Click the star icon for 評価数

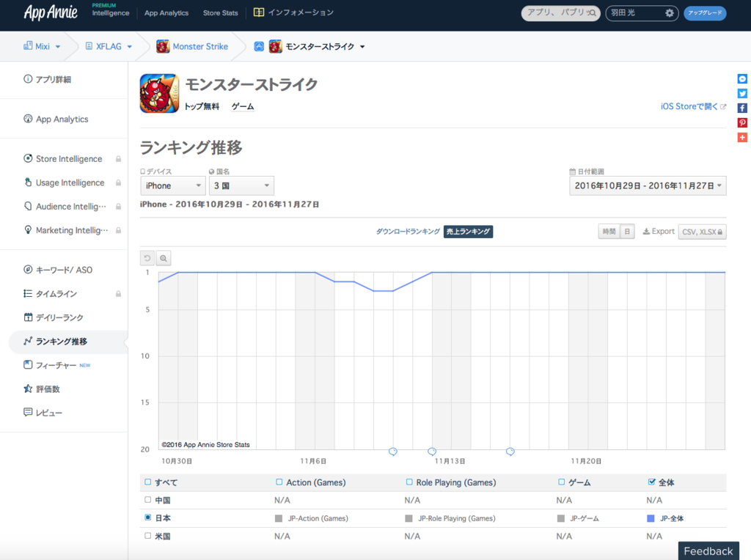28,388
